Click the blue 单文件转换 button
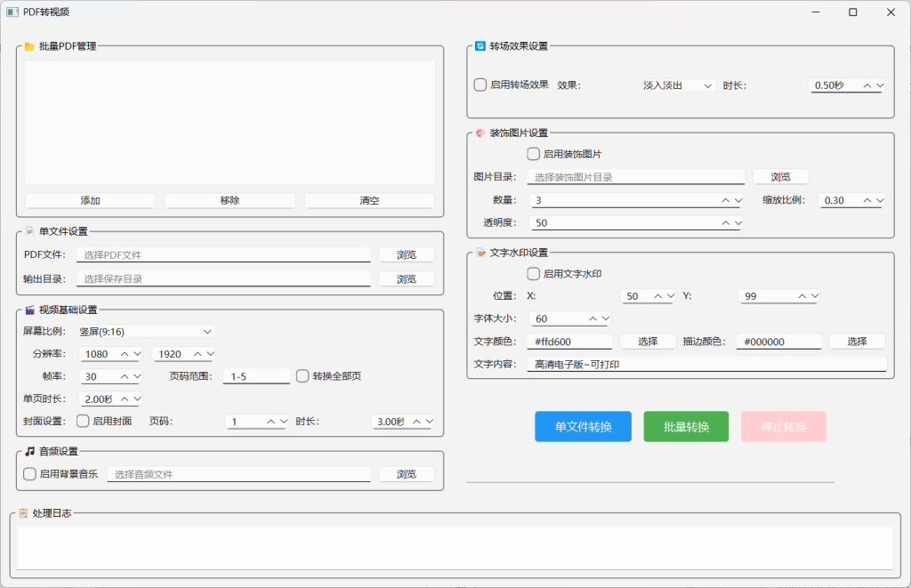Screen dimensions: 911x588 [x=583, y=427]
